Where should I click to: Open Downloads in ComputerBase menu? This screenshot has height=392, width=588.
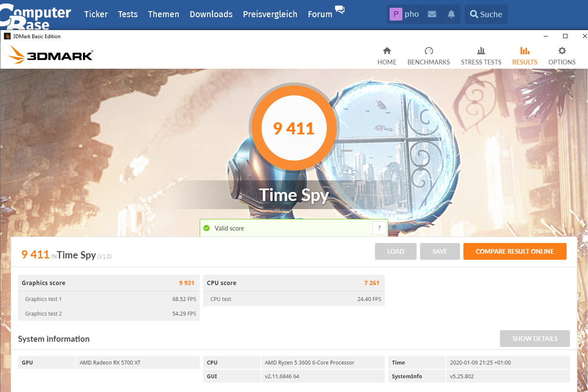pyautogui.click(x=211, y=14)
